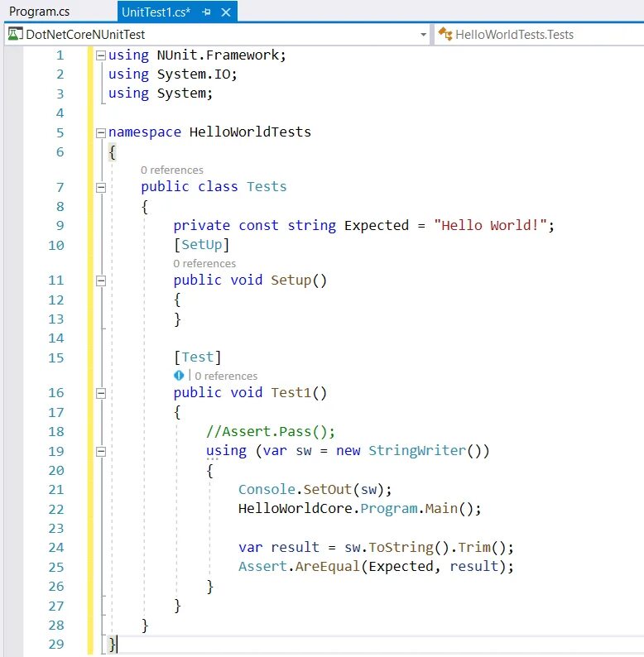Collapse the using StringWriter block
This screenshot has height=657, width=644.
click(x=101, y=451)
